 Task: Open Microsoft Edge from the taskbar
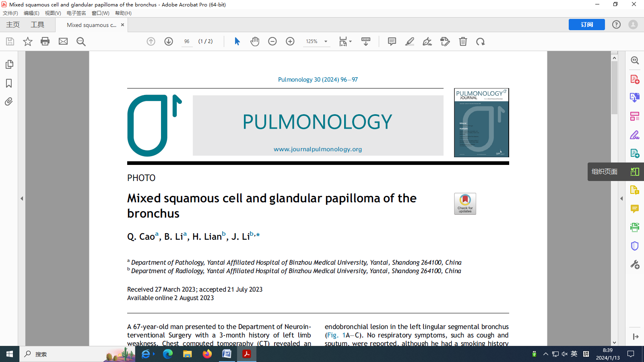point(168,354)
